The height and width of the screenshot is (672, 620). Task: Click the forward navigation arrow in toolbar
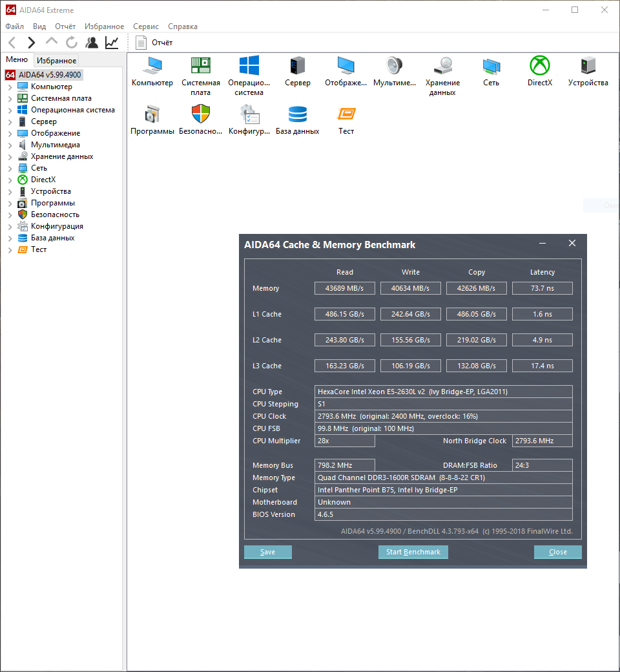[x=31, y=43]
